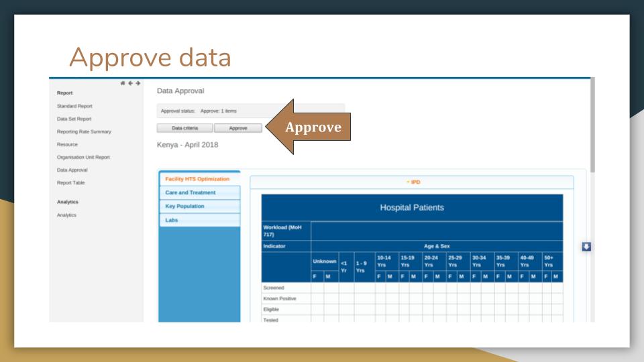Click the 50+ Yrs column header

coord(553,261)
